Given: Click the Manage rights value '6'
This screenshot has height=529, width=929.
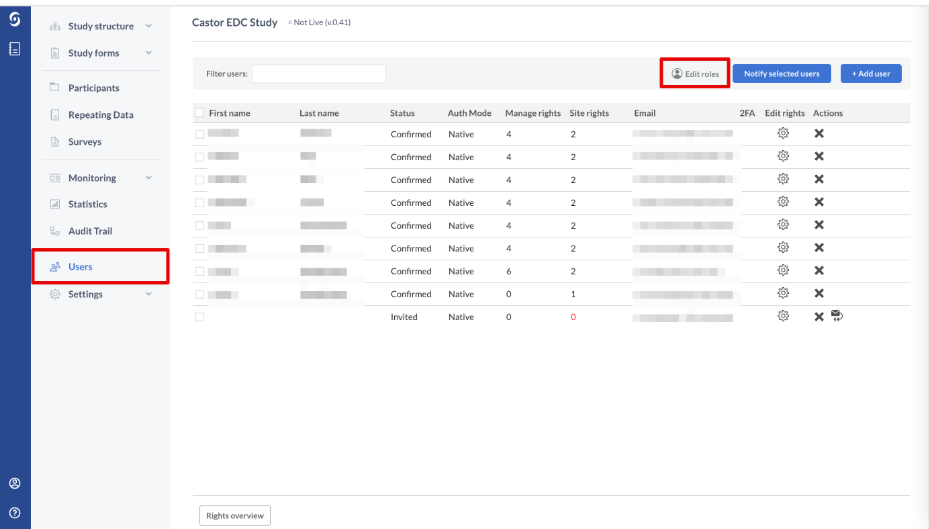Looking at the screenshot, I should [508, 271].
